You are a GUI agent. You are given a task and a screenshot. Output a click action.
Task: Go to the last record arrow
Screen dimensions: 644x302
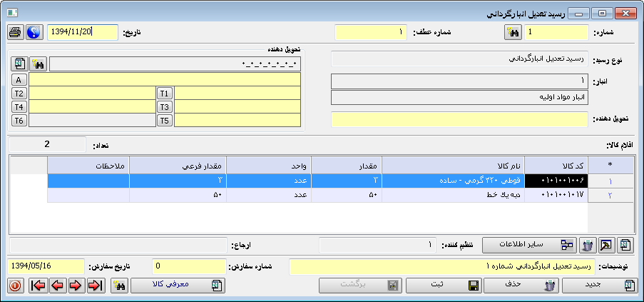tap(96, 286)
